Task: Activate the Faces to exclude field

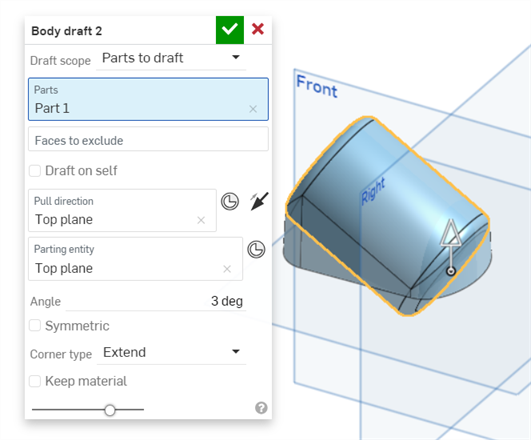Action: pyautogui.click(x=148, y=139)
